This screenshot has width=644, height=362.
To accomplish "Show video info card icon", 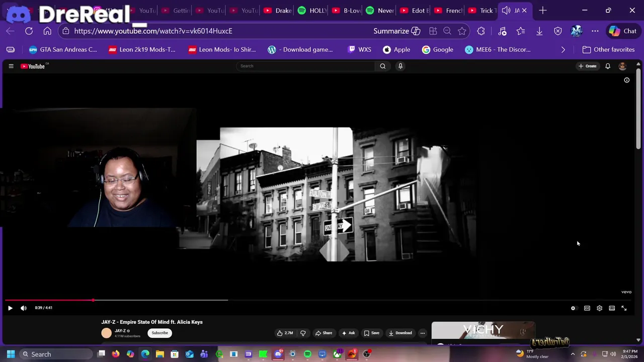I will tap(627, 80).
